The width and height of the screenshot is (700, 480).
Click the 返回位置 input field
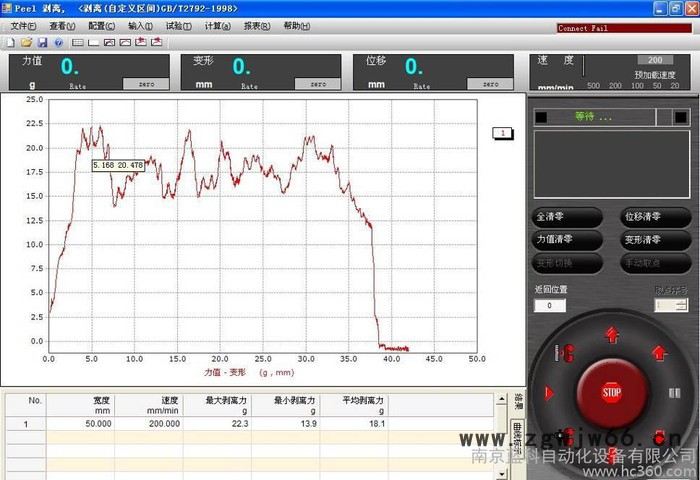tap(549, 306)
